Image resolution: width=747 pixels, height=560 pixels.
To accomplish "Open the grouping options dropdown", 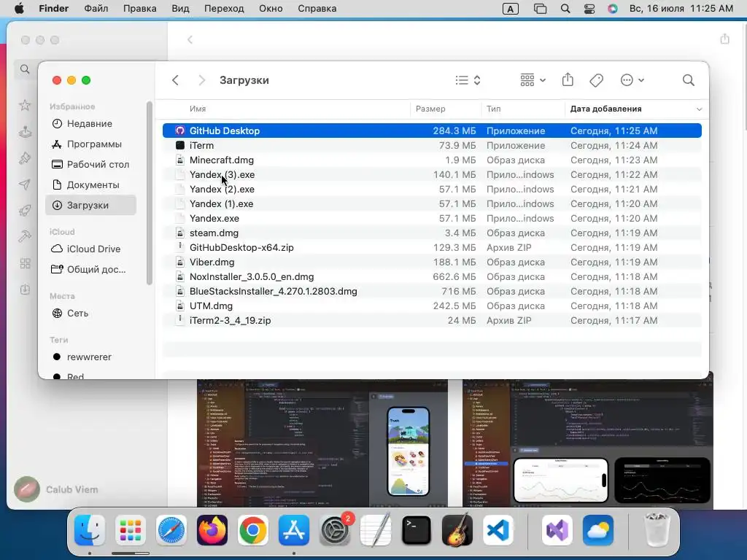I will coord(533,80).
